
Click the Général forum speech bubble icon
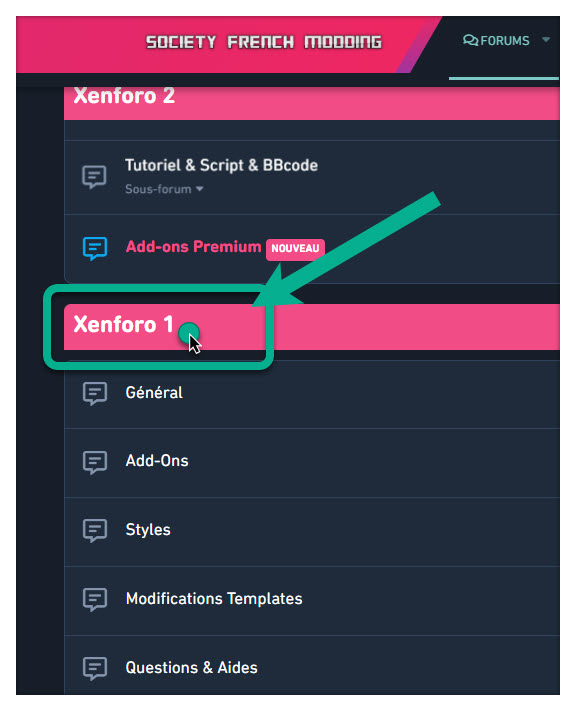point(95,393)
